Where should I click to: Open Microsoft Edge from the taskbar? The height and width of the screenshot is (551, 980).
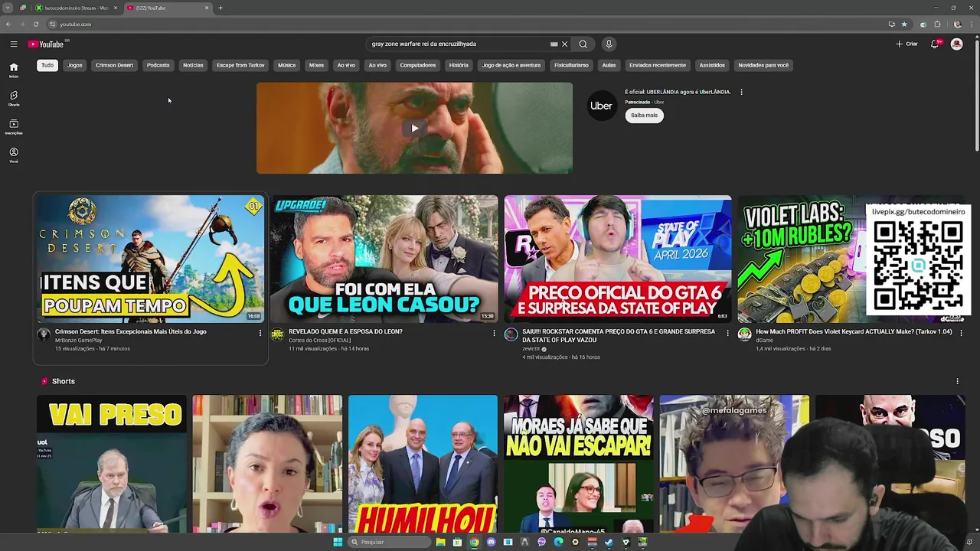click(x=558, y=542)
